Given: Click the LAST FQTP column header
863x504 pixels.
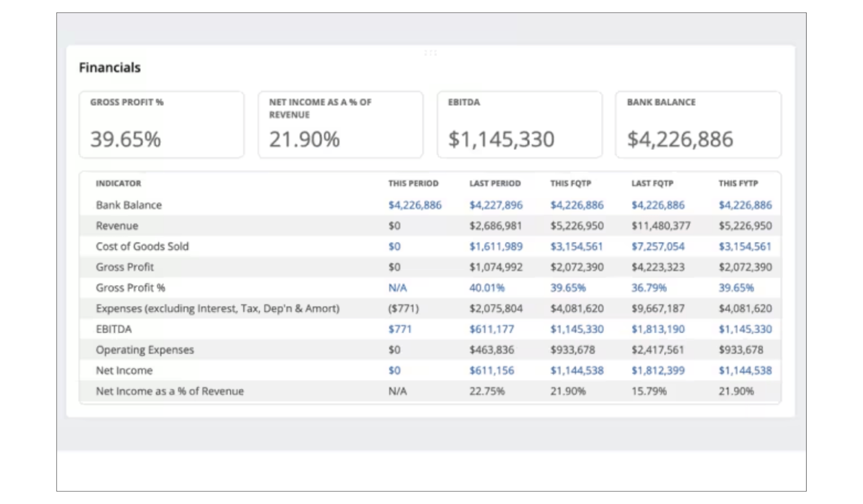Looking at the screenshot, I should (653, 183).
